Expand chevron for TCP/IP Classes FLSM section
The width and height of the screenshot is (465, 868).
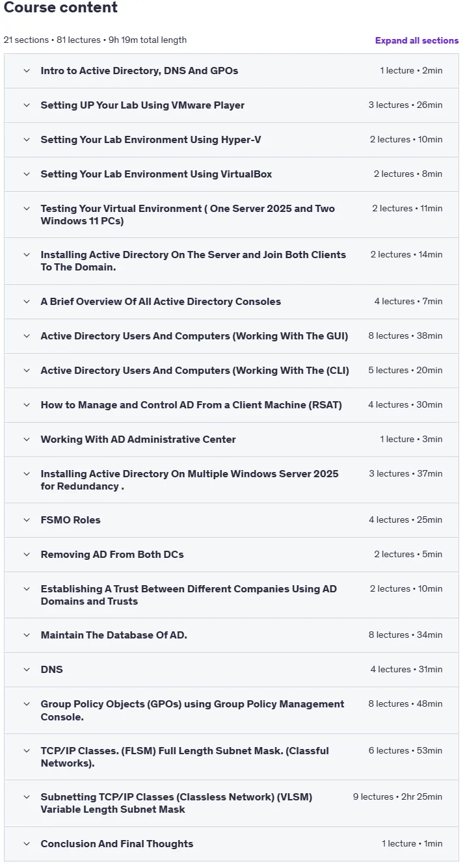27,750
